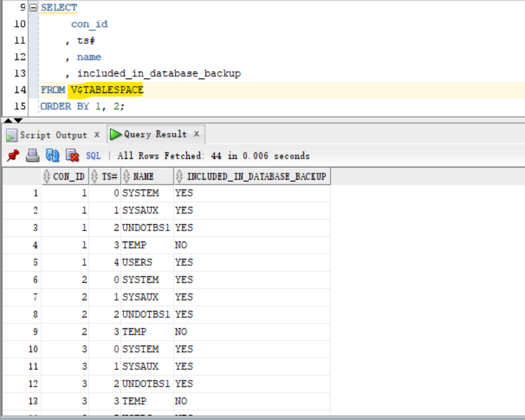Select SYSTEM name cell in row 1

tap(147, 194)
